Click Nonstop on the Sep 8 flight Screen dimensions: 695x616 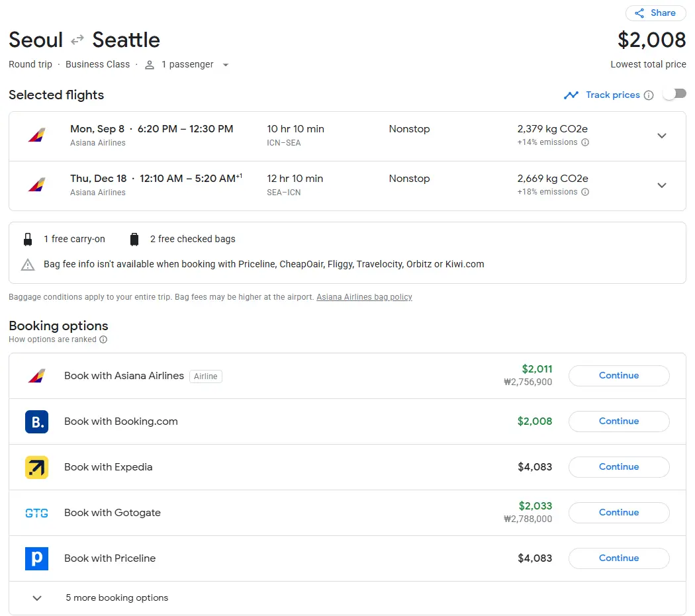coord(410,129)
